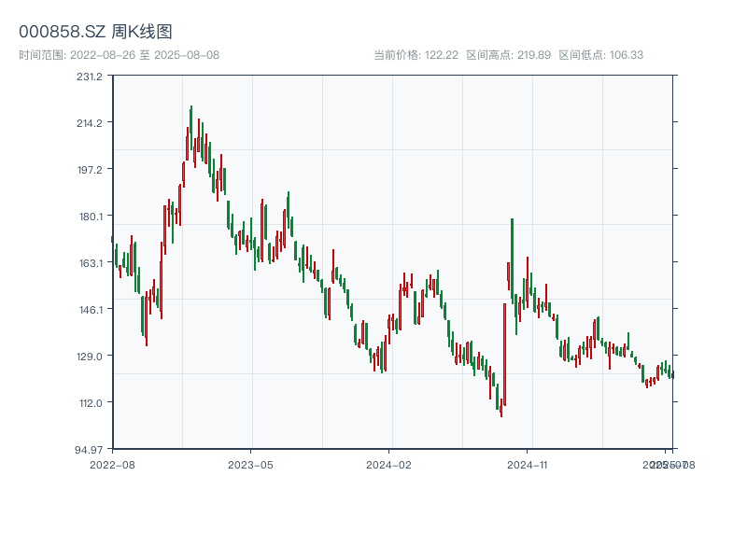
Task: Select the 2024-11 date axis label
Action: (x=530, y=464)
